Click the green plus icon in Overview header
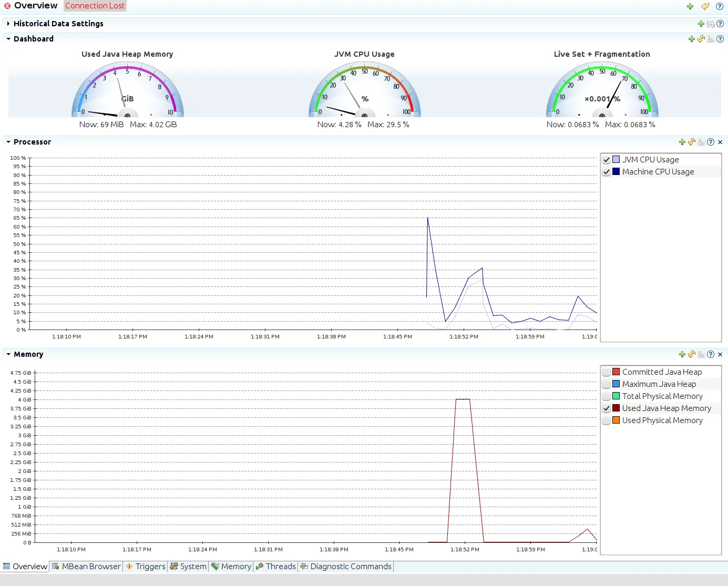Viewport: 728px width, 586px height. (690, 6)
